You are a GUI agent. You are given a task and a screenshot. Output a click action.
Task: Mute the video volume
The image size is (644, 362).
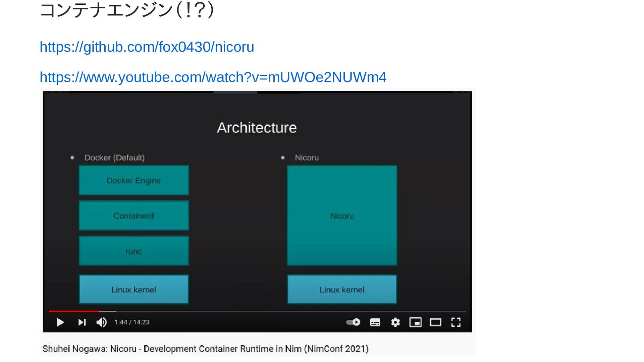101,322
